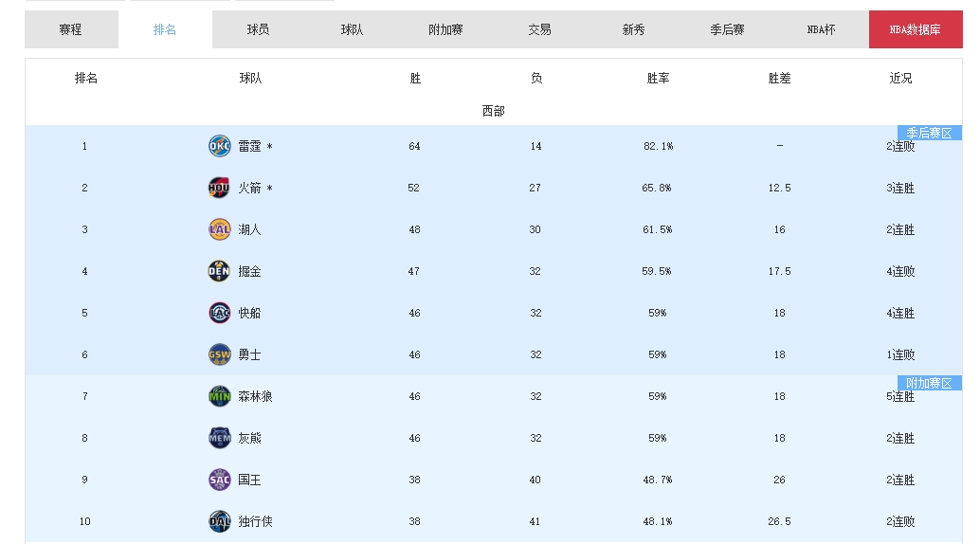
Task: Click the Kings (国王) team logo
Action: coord(219,480)
